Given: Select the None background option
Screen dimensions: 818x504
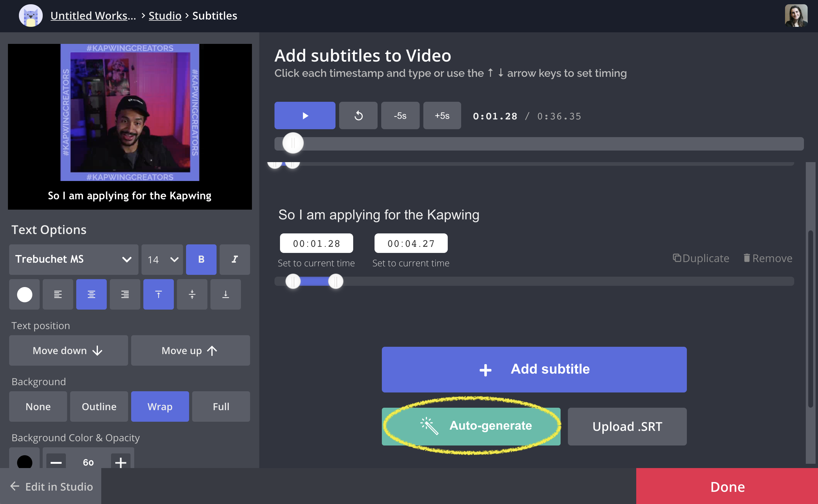Looking at the screenshot, I should [x=38, y=406].
